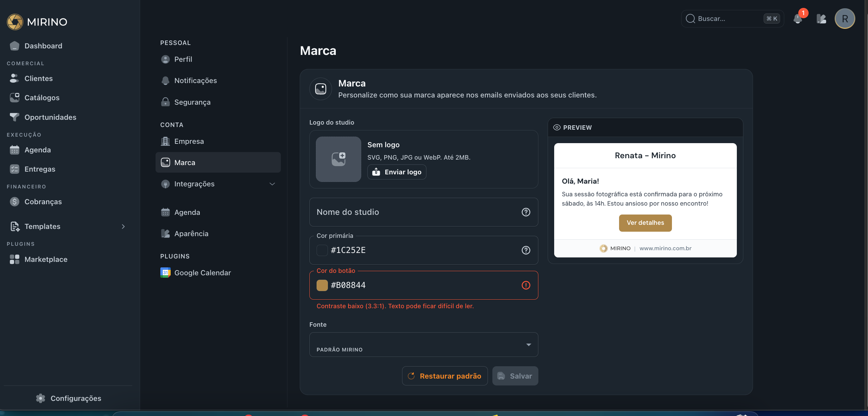
Task: Open notifications bell with badge in header
Action: pos(798,19)
